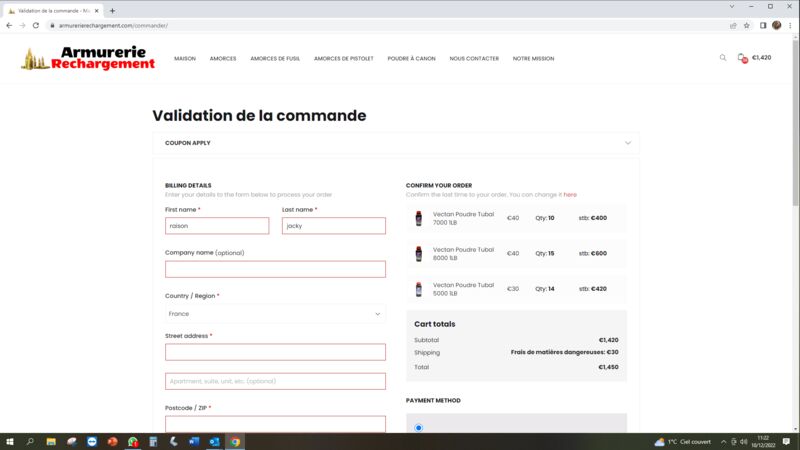Image resolution: width=800 pixels, height=450 pixels.
Task: Click the Street address input field
Action: [x=275, y=352]
